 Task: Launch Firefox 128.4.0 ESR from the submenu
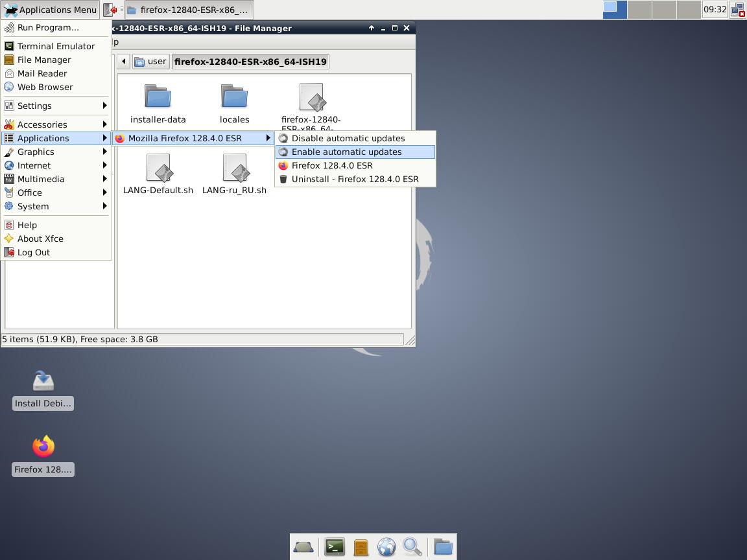point(355,165)
